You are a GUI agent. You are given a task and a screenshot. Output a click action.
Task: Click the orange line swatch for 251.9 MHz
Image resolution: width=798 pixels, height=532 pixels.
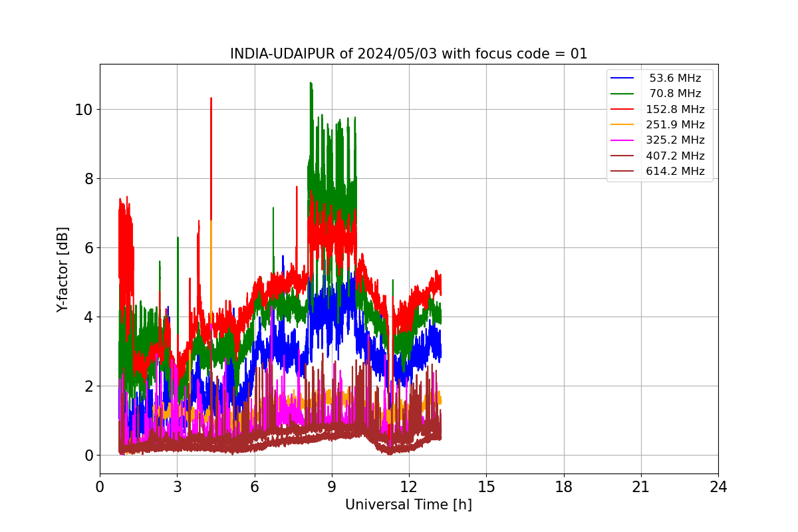point(622,124)
